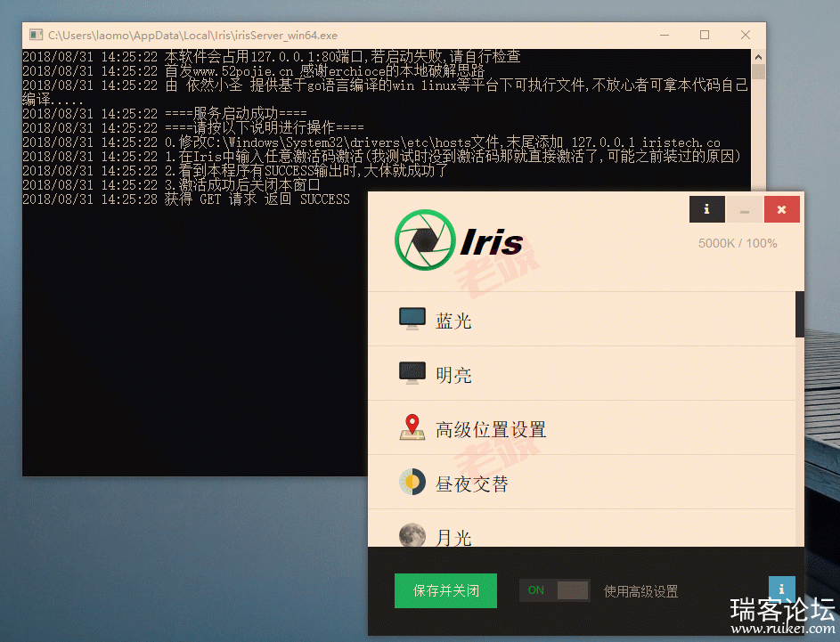Click the 5000K / 100% status text

[738, 243]
